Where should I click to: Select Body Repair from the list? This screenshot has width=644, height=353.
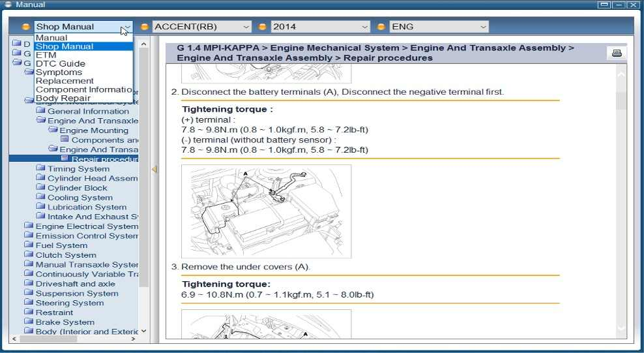pyautogui.click(x=63, y=99)
